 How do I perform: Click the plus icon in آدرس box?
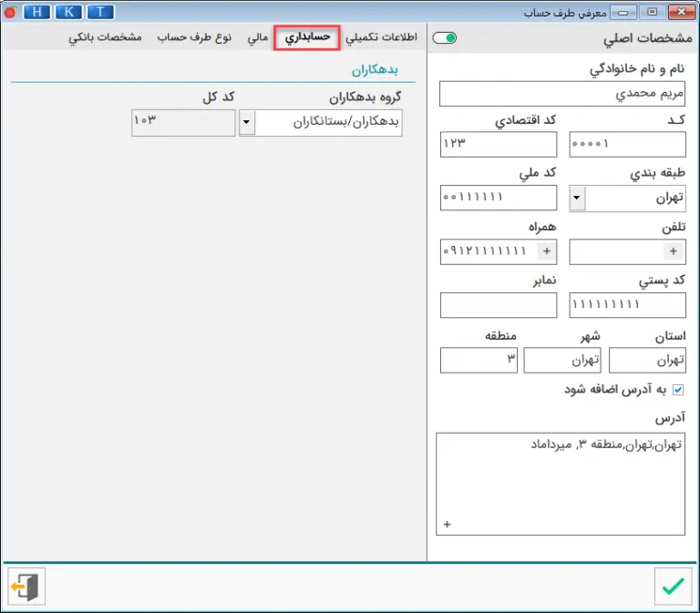click(448, 524)
